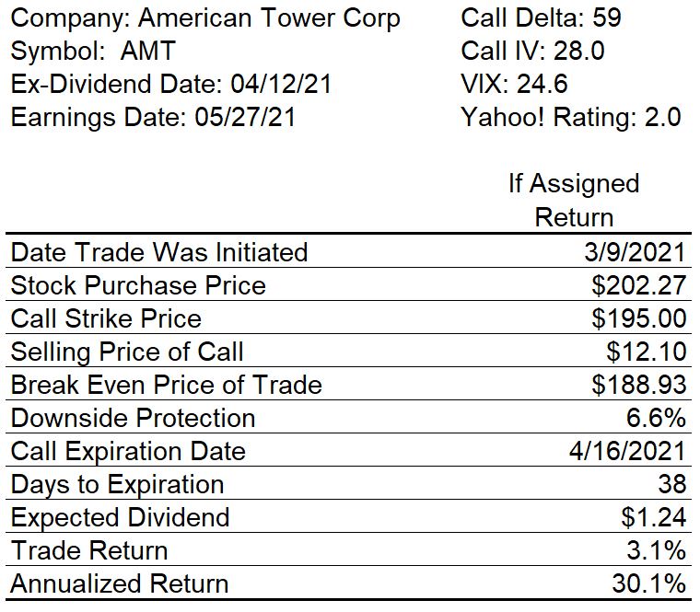Select the Trade Return 3.1% value
Image resolution: width=700 pixels, height=612 pixels.
click(x=656, y=550)
